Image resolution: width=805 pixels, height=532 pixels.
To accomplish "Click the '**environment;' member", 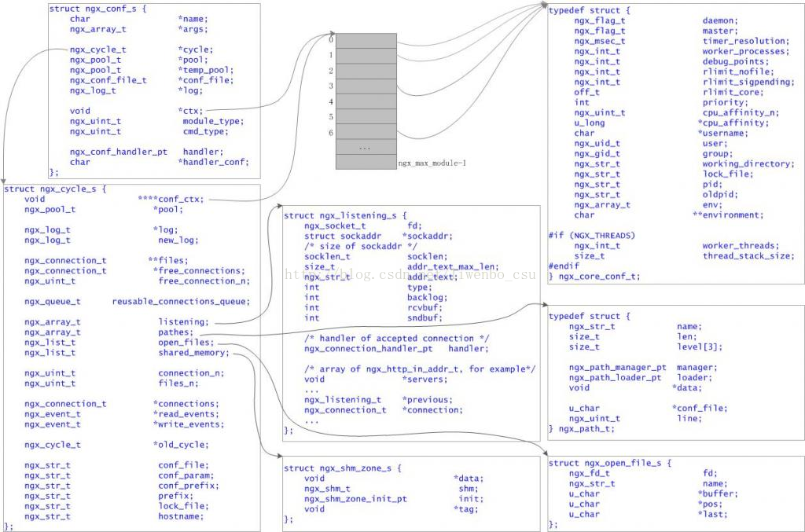I will pos(728,215).
